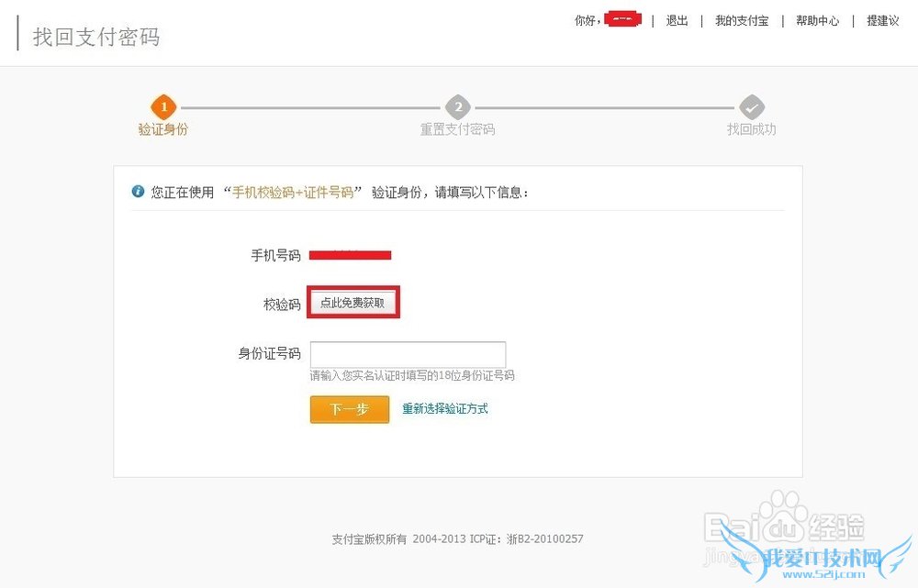Click the 找回支付密码 page title
This screenshot has height=588, width=918.
point(96,37)
